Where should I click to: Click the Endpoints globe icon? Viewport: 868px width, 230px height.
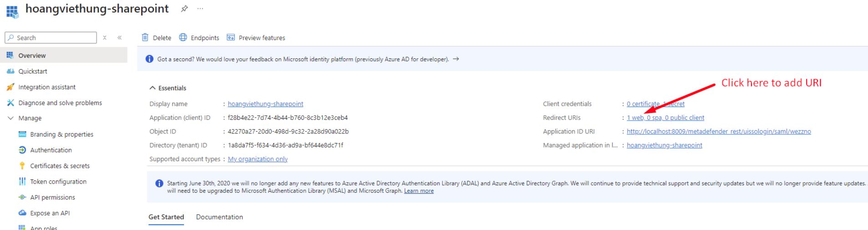pos(183,37)
